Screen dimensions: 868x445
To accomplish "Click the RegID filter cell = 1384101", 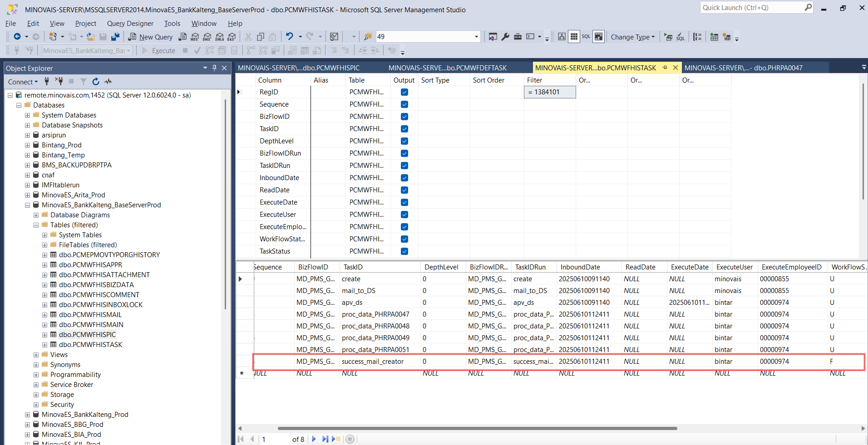I will click(550, 92).
